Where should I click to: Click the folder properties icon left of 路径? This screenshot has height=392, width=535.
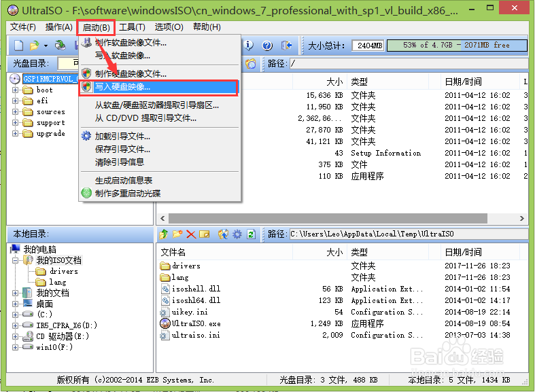point(251,63)
